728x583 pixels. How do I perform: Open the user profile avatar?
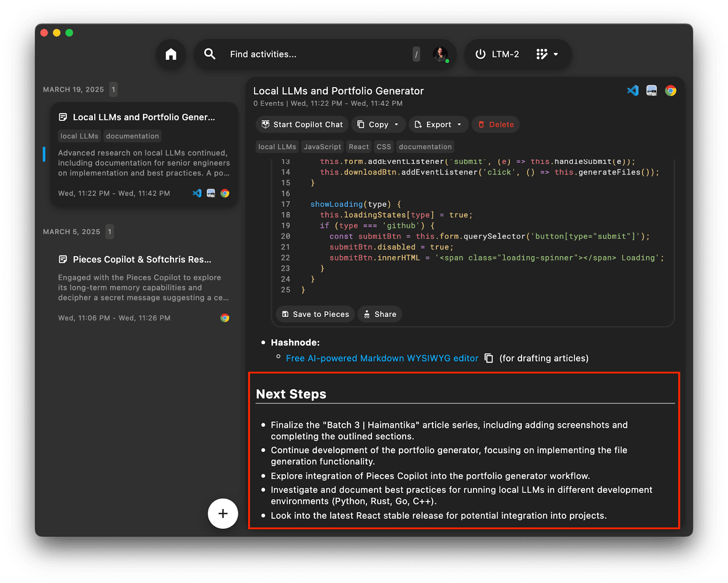coord(440,54)
